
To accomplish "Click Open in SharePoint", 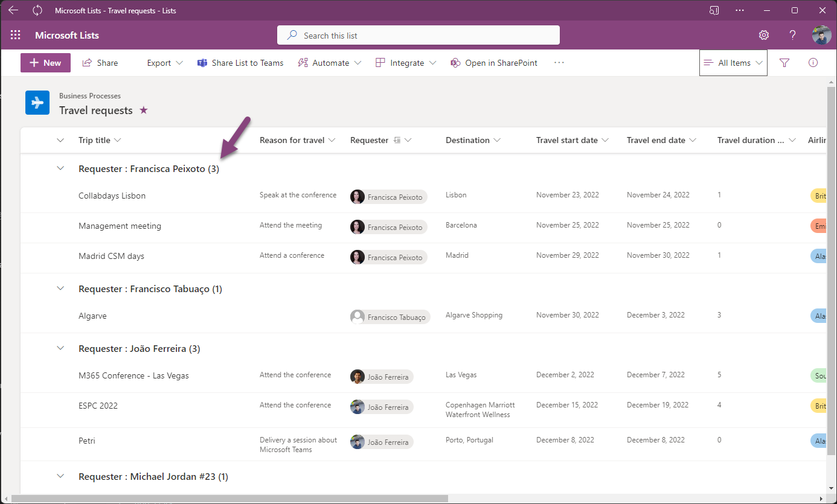I will (494, 63).
